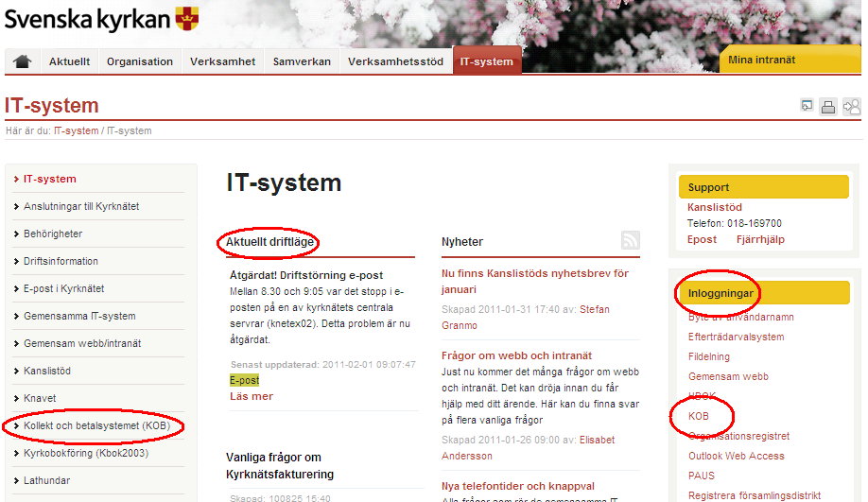The width and height of the screenshot is (868, 502).
Task: Expand Anslutningar till Kyrknätet in sidebar
Action: point(81,206)
